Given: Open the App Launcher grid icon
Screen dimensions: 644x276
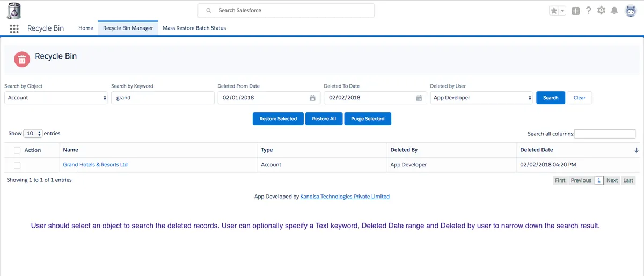Looking at the screenshot, I should pyautogui.click(x=14, y=28).
